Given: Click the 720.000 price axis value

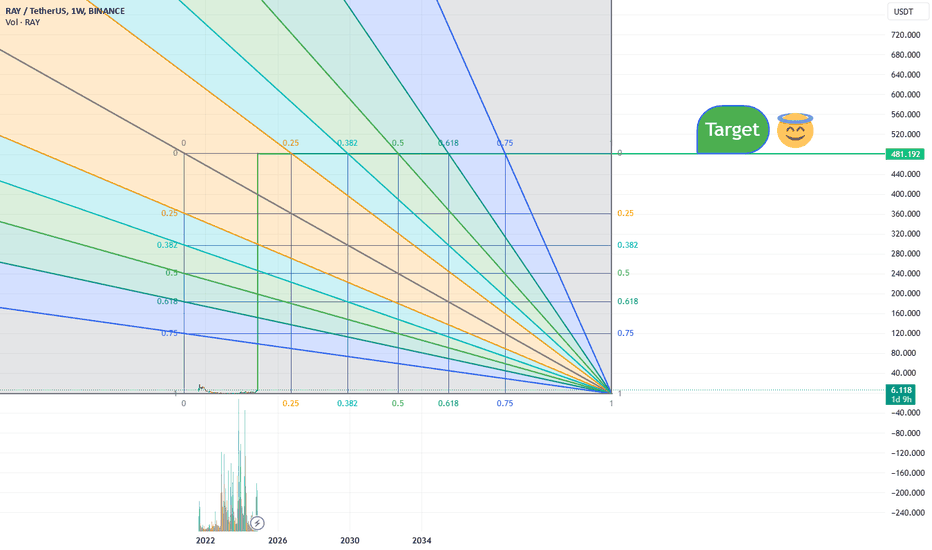Looking at the screenshot, I should click(905, 35).
